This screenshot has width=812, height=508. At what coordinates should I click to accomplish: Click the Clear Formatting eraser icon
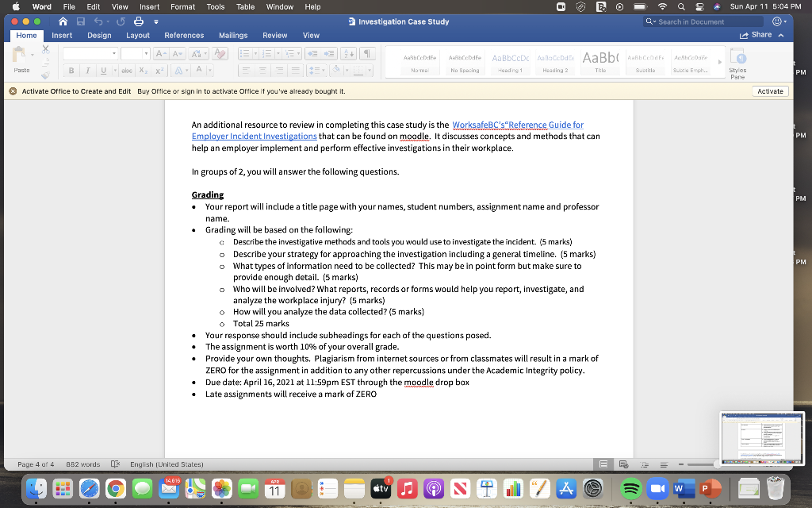coord(220,53)
